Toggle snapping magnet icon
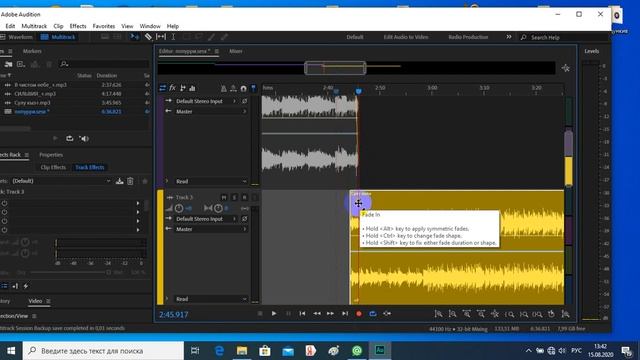The height and width of the screenshot is (360, 640). click(x=243, y=89)
